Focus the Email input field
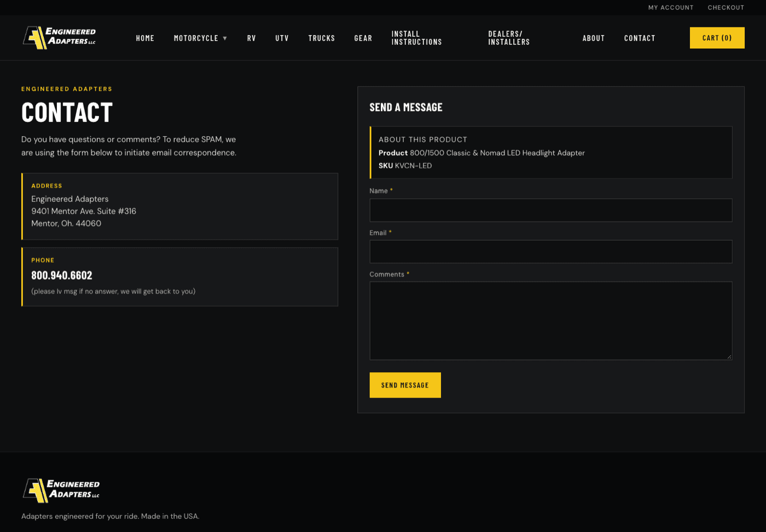 point(551,252)
